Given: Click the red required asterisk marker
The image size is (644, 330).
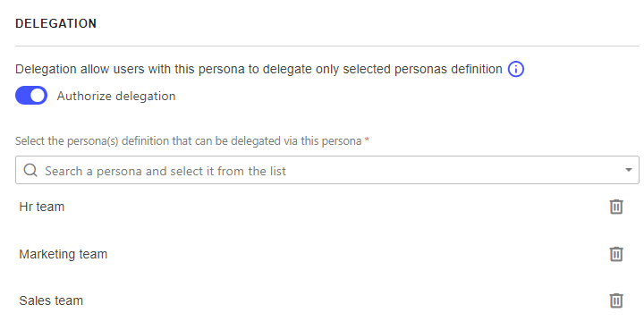Looking at the screenshot, I should (367, 140).
